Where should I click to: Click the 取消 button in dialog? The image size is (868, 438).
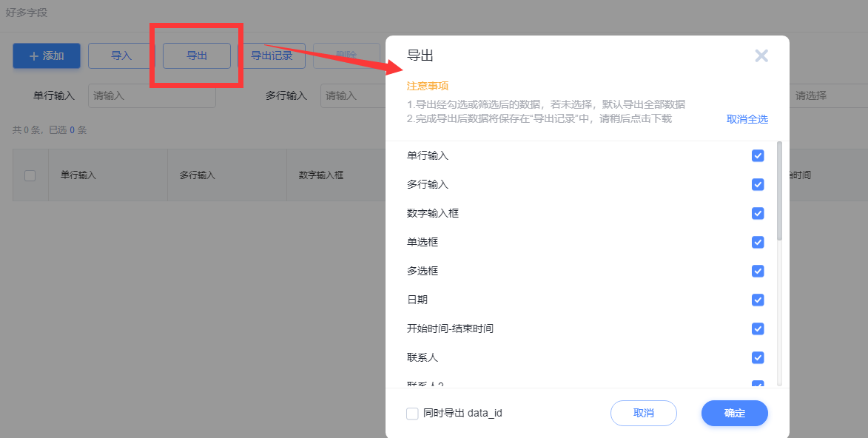coord(644,413)
